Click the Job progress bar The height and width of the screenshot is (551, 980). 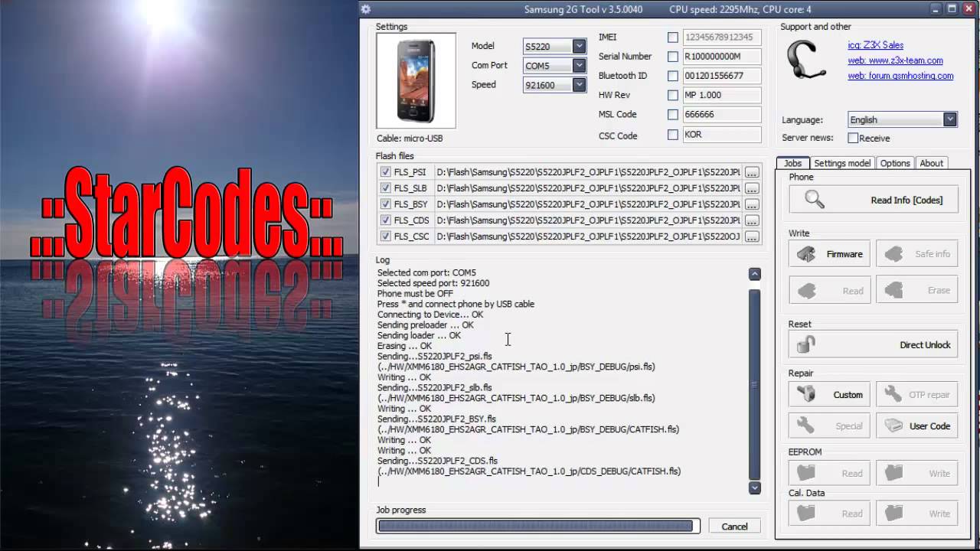coord(538,526)
